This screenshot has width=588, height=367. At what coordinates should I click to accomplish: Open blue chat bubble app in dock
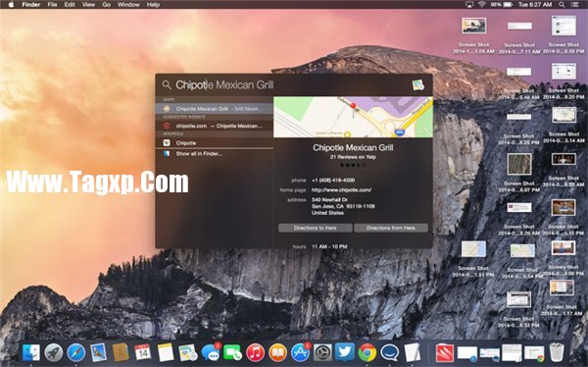[x=390, y=352]
